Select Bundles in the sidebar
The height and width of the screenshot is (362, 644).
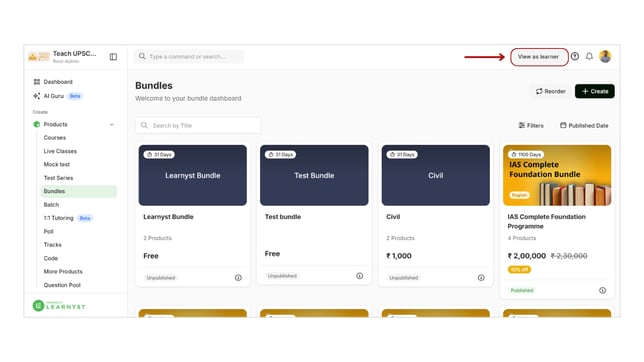click(79, 191)
